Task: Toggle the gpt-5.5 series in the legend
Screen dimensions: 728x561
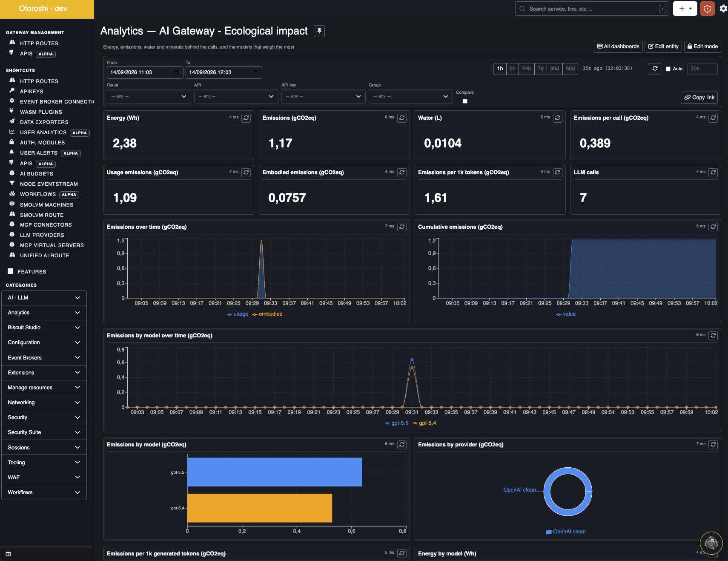Action: [397, 423]
